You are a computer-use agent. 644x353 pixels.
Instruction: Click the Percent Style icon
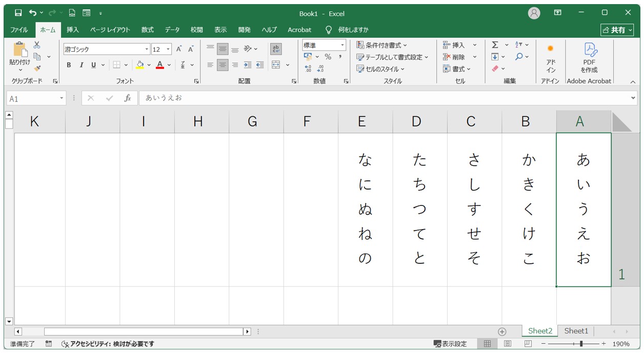[x=328, y=57]
